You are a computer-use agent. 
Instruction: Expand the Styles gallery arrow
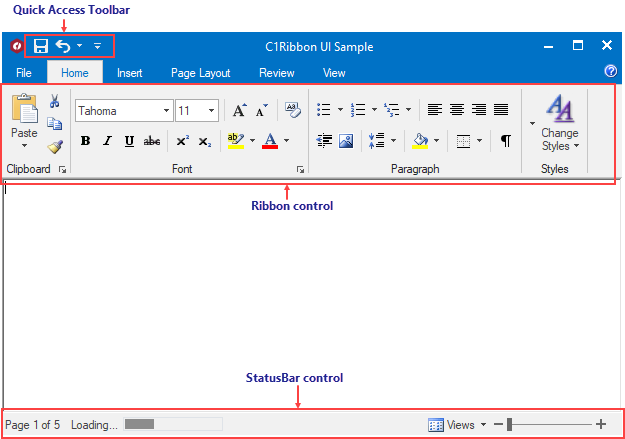click(532, 123)
